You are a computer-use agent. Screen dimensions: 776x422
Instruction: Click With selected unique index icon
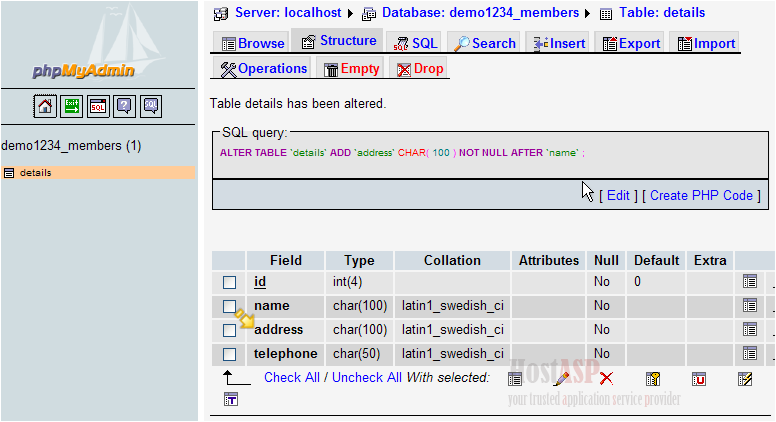(699, 379)
